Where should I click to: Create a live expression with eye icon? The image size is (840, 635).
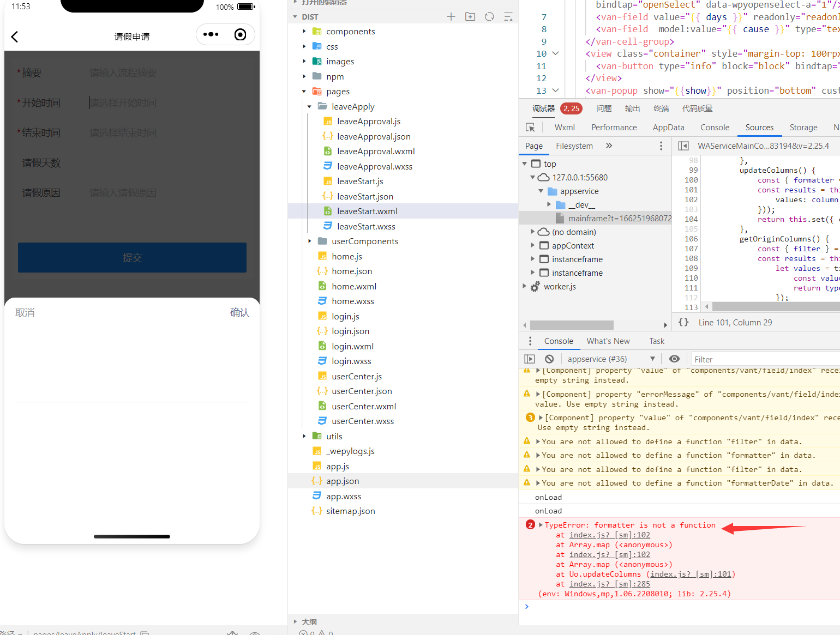pyautogui.click(x=674, y=359)
